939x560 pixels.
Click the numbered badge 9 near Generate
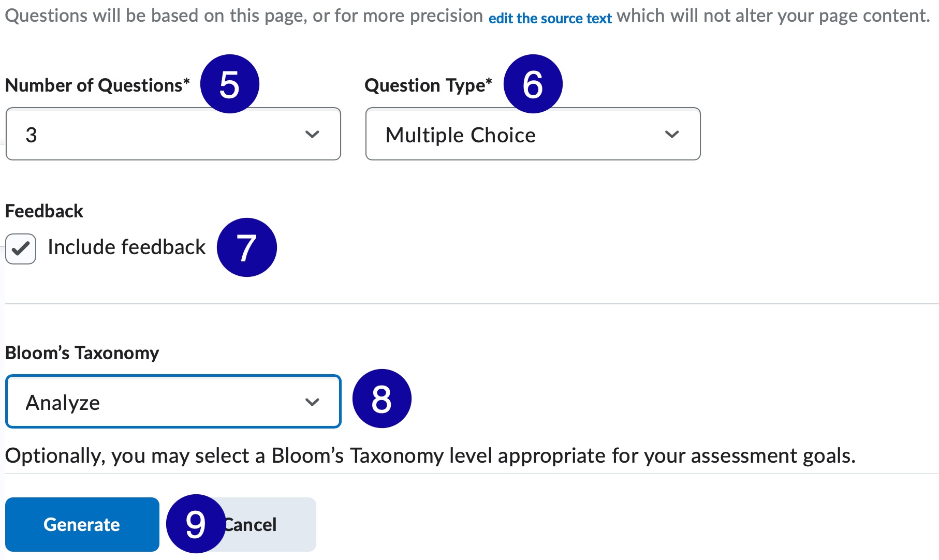(196, 524)
